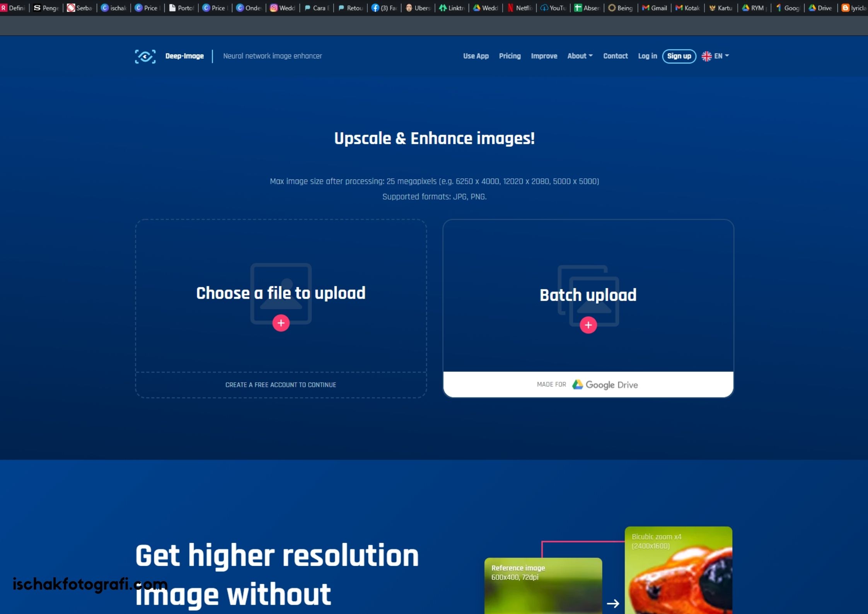Select the Improve menu item

pos(544,56)
